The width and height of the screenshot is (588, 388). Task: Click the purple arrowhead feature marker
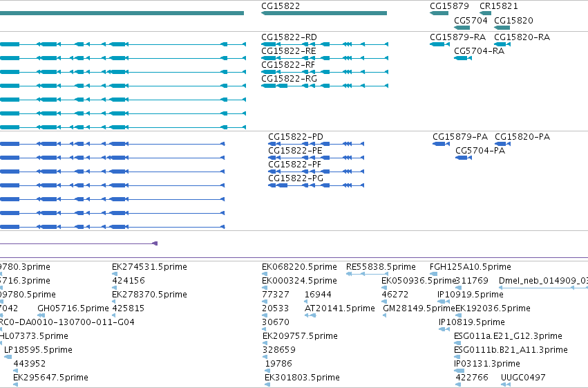click(x=155, y=243)
